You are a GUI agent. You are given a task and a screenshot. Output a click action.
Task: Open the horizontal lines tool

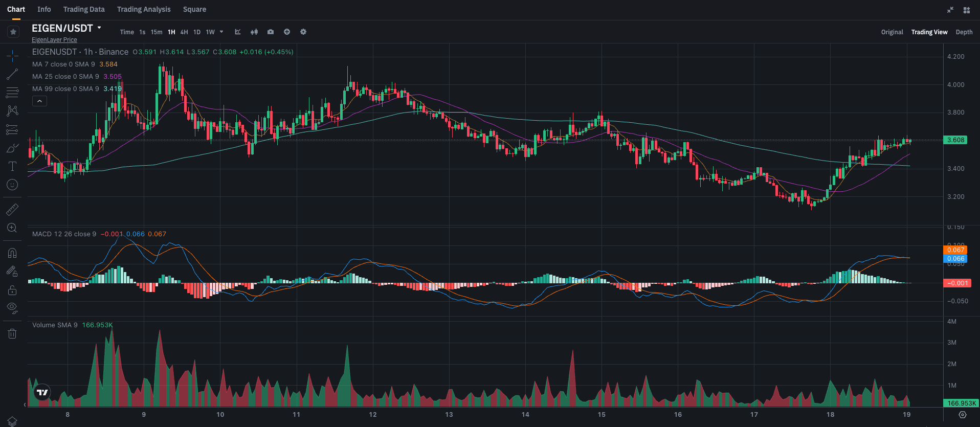(x=12, y=93)
